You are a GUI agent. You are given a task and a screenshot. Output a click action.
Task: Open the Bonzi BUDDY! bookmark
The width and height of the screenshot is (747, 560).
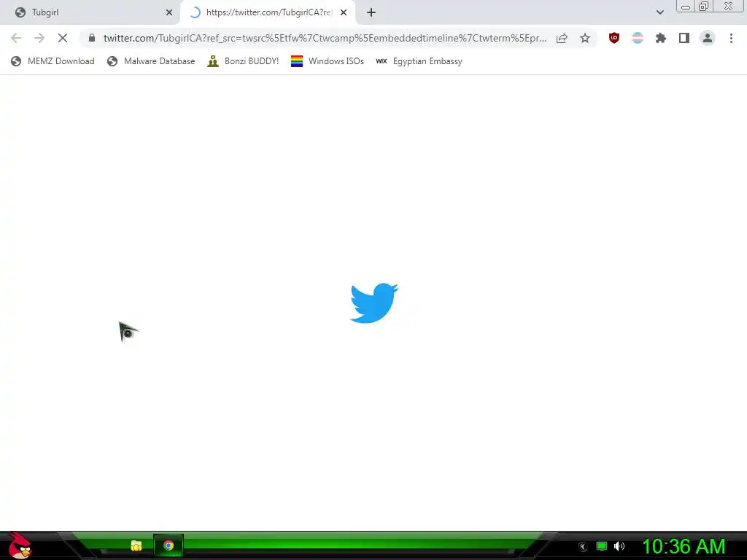[x=243, y=61]
